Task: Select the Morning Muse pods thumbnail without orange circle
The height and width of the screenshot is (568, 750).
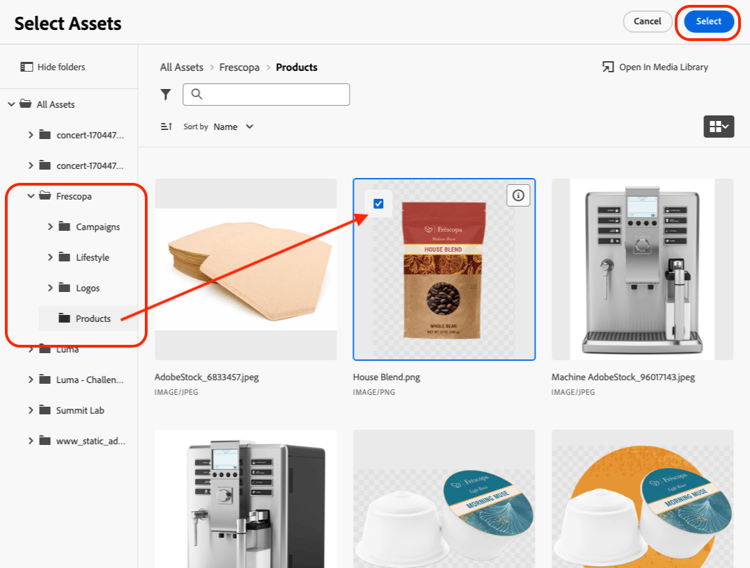Action: pyautogui.click(x=444, y=499)
